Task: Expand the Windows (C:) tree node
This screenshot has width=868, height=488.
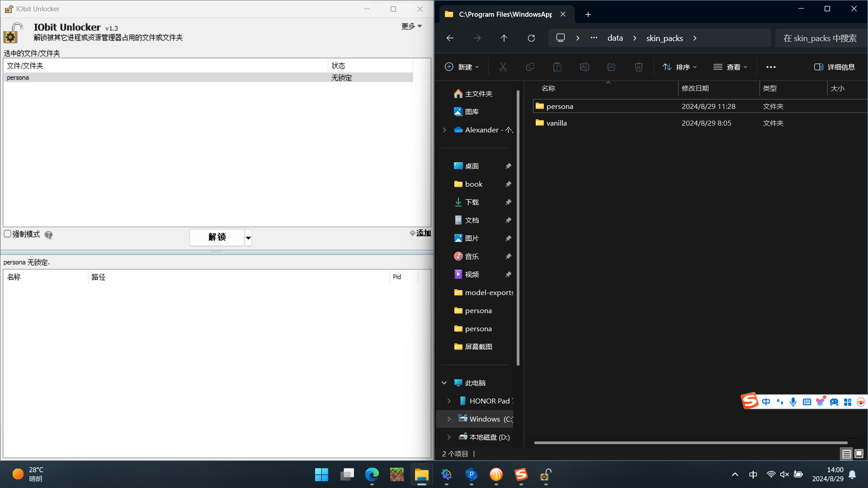Action: click(449, 419)
